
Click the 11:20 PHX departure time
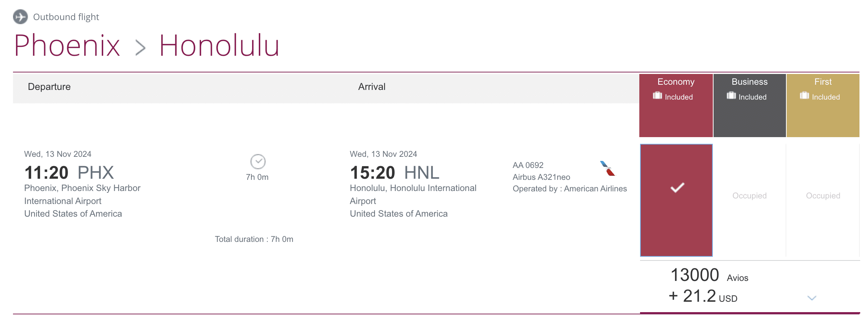coord(69,173)
